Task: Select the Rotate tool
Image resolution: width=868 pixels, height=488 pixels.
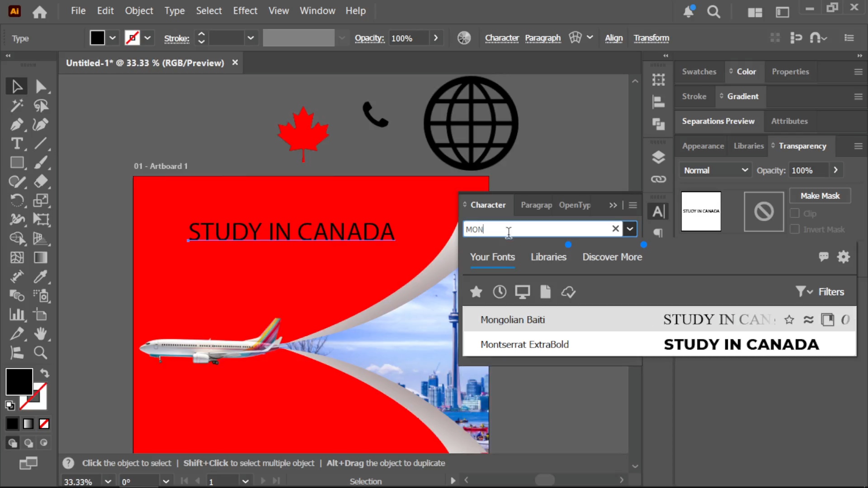Action: [17, 200]
